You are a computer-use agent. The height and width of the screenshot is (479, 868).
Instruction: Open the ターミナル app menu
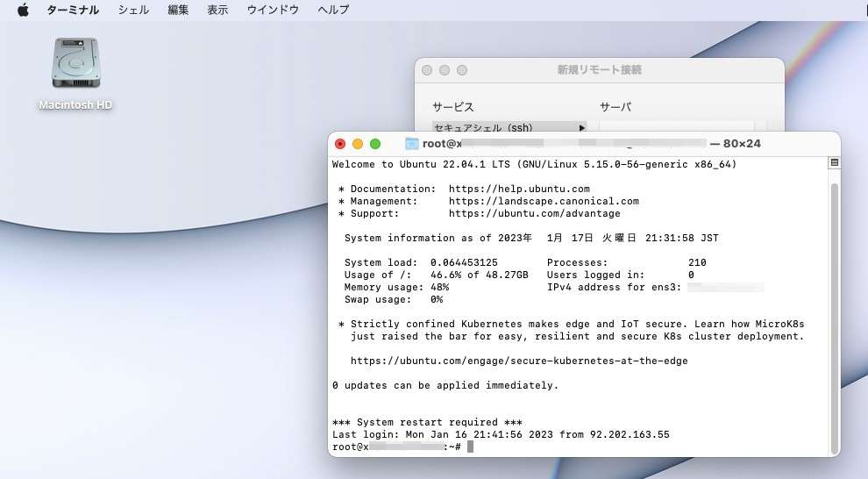coord(73,10)
